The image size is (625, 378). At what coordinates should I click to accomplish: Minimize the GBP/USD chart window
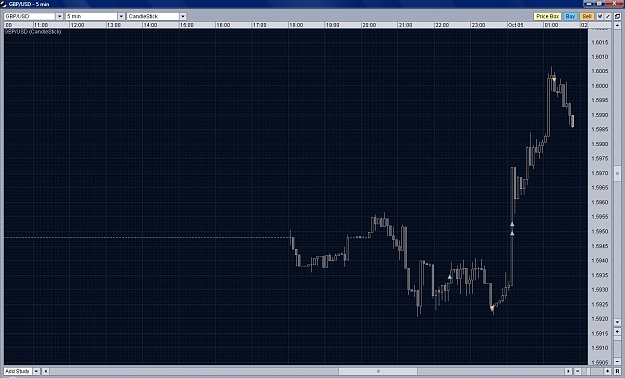(x=589, y=4)
